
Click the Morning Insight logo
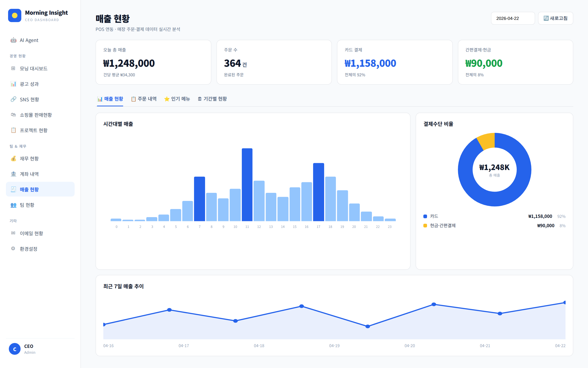(x=15, y=15)
